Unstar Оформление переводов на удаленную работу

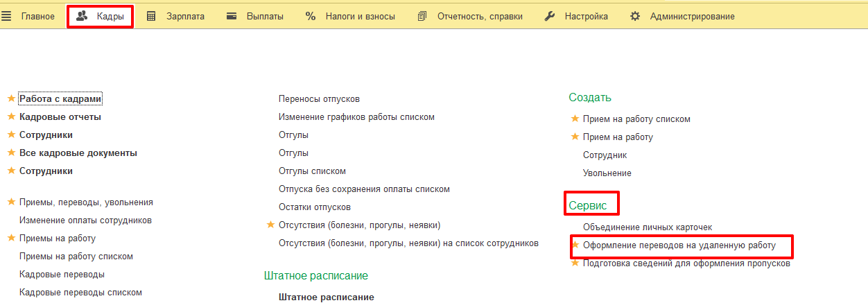coord(575,245)
